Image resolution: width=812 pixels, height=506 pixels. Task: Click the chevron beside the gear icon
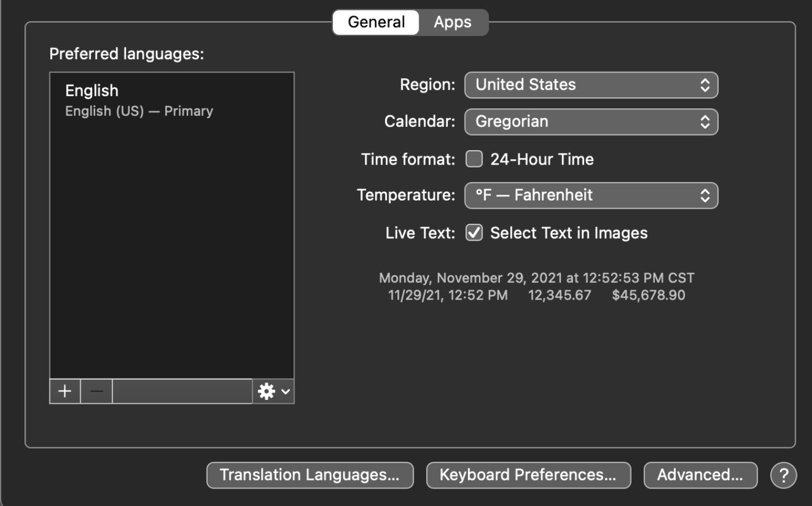point(285,391)
